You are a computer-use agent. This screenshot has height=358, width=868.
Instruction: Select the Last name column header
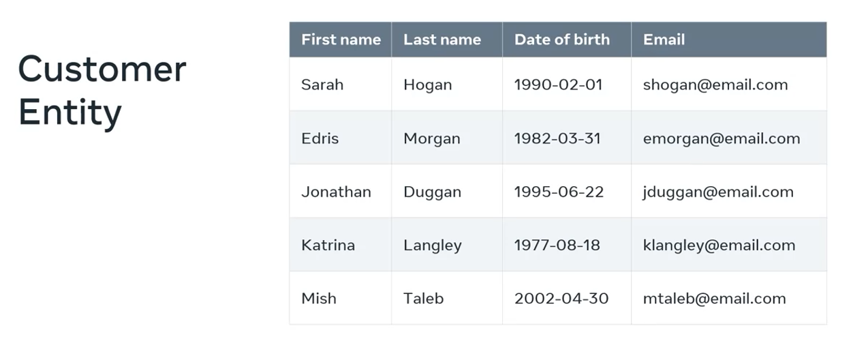point(441,40)
